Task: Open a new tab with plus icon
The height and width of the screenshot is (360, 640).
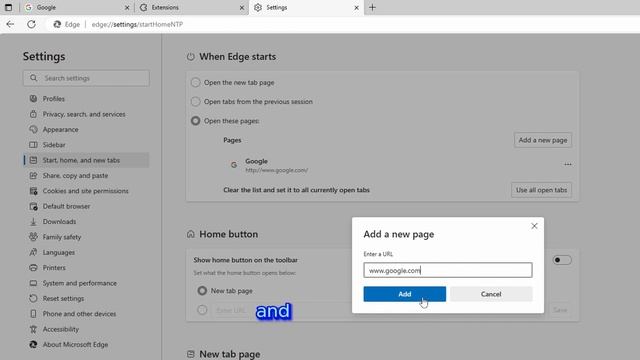Action: click(x=372, y=7)
